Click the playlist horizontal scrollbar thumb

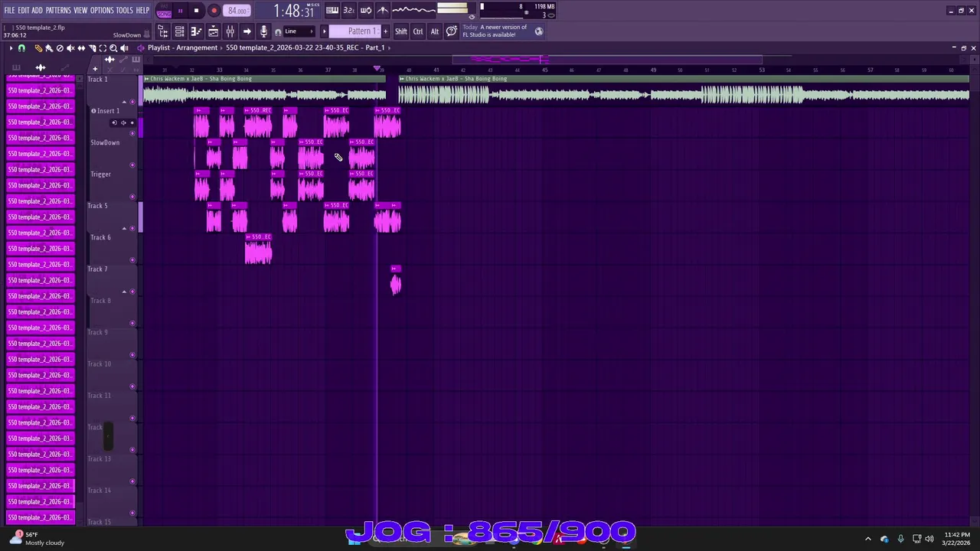click(606, 59)
